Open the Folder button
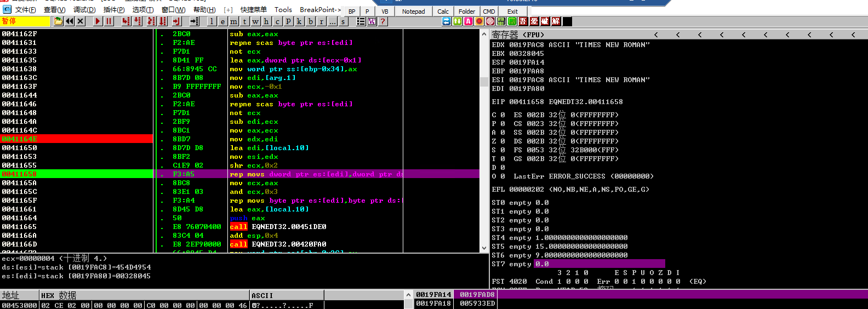The width and height of the screenshot is (868, 309). (467, 12)
